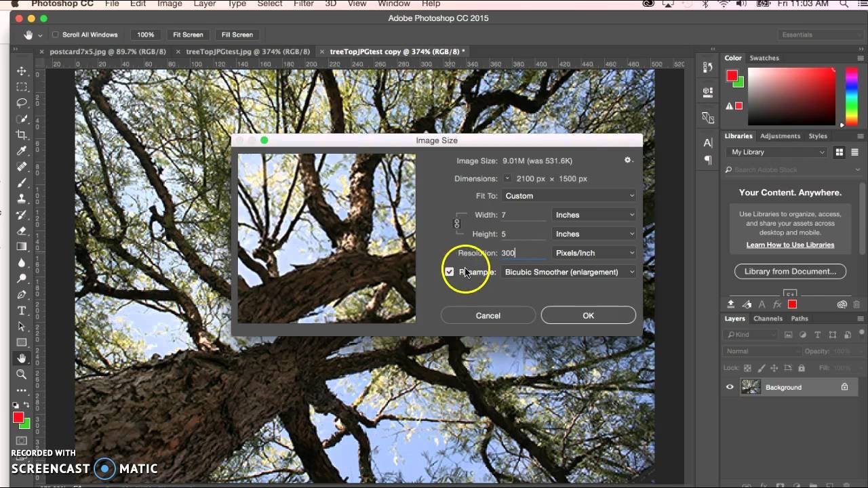Open the Fit To Custom dropdown
Image resolution: width=868 pixels, height=488 pixels.
[x=569, y=196]
